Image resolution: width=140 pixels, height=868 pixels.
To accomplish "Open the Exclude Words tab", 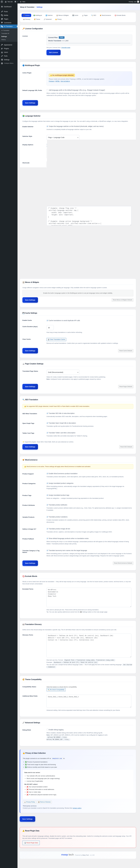I will (x=120, y=15).
